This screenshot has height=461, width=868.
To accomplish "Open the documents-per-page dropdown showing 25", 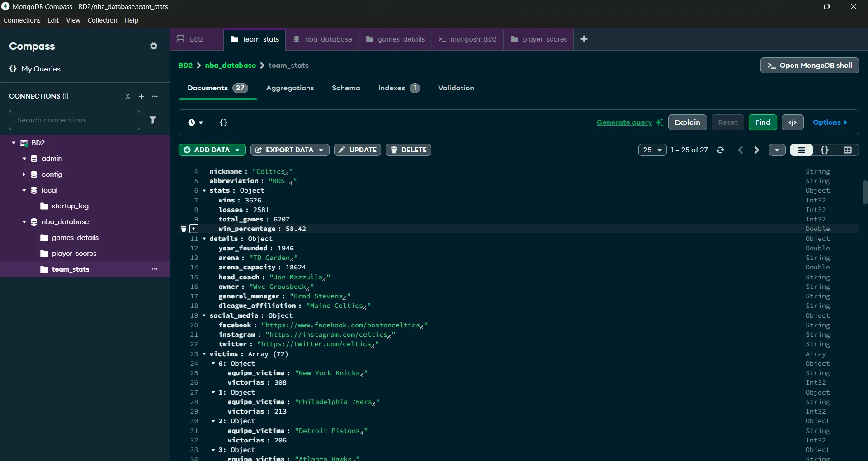I will point(652,150).
